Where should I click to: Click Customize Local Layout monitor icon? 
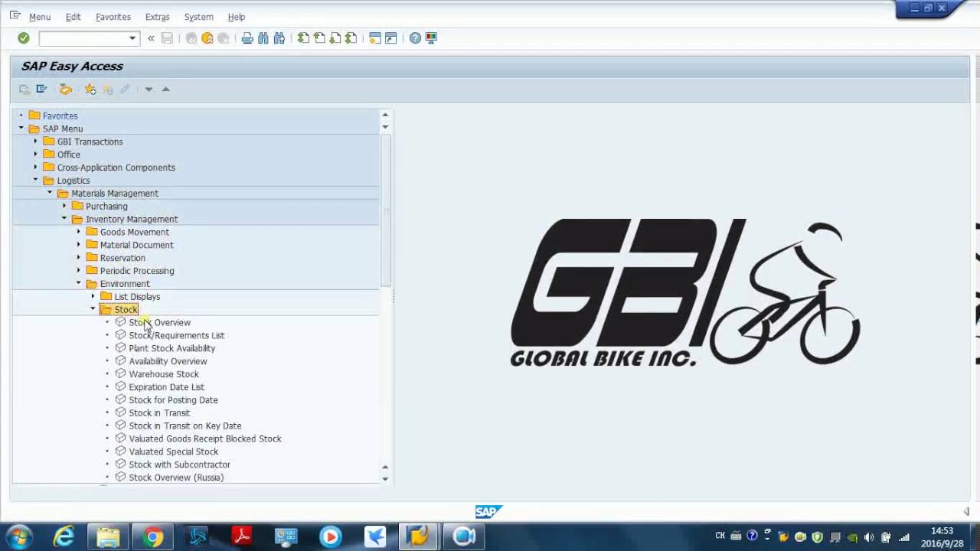tap(431, 37)
